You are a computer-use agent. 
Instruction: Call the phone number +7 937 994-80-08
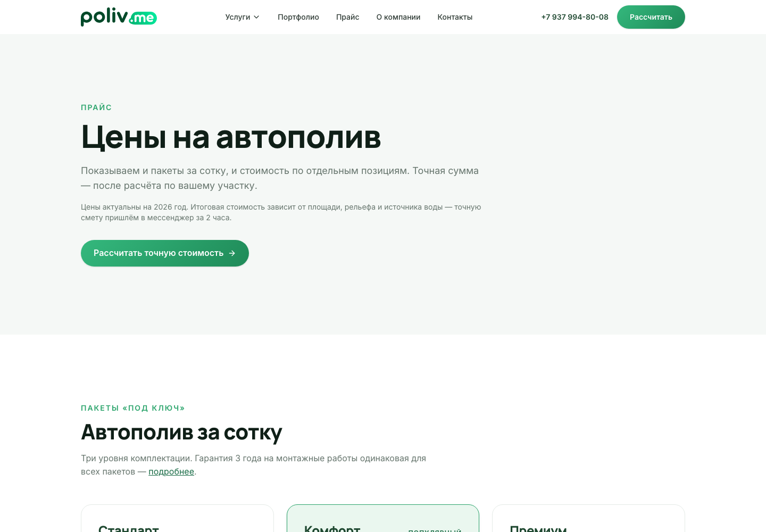click(574, 17)
